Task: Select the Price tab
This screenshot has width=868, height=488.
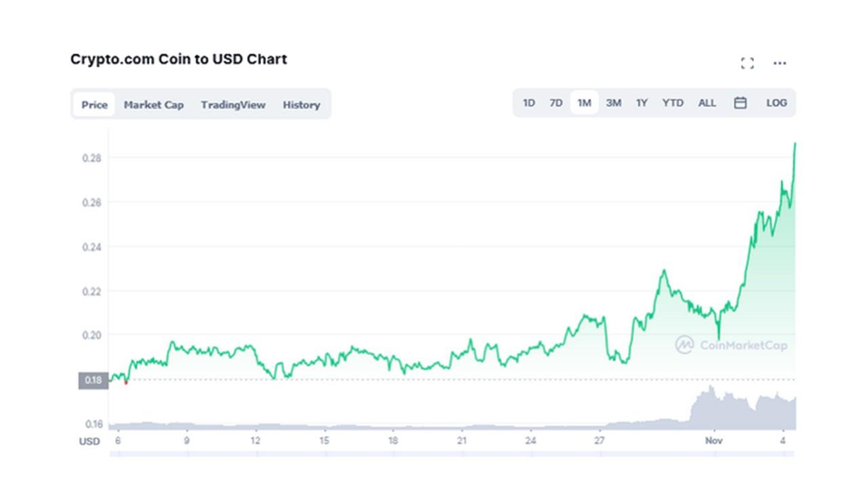Action: pyautogui.click(x=94, y=105)
